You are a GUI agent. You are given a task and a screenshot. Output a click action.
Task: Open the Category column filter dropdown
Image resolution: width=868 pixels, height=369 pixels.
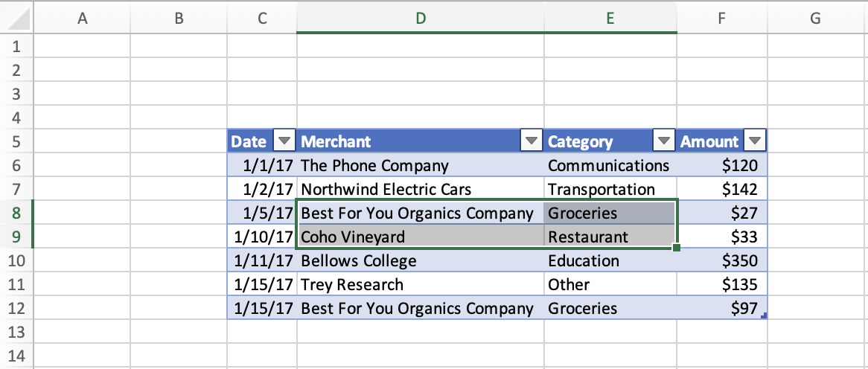663,141
